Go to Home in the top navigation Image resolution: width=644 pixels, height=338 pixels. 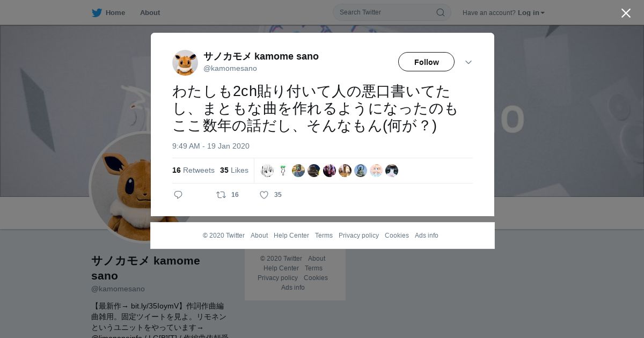click(x=115, y=13)
